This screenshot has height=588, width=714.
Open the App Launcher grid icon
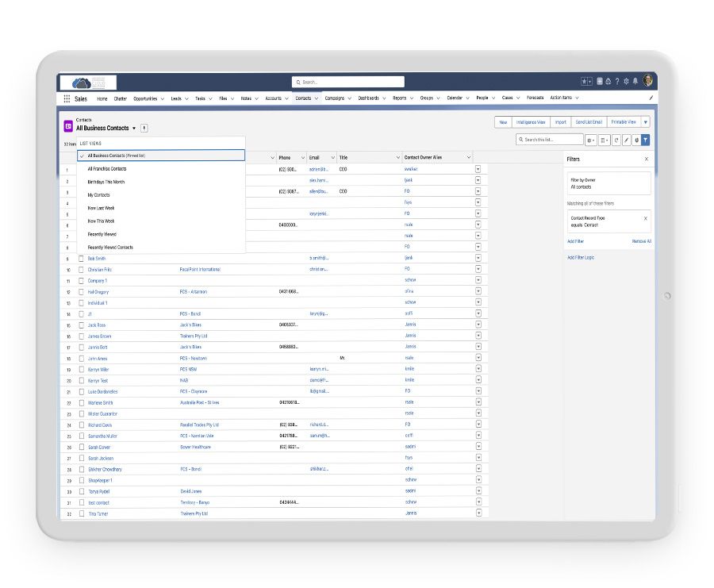[67, 98]
